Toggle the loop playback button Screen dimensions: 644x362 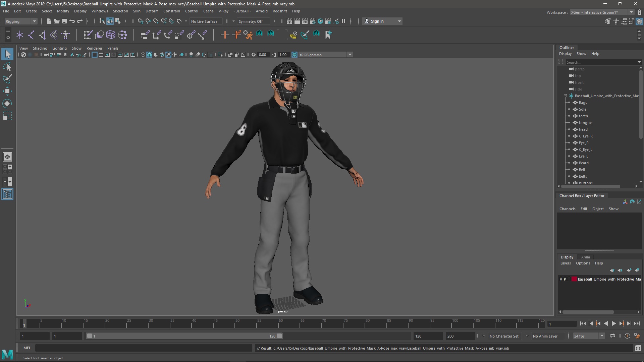(612, 336)
